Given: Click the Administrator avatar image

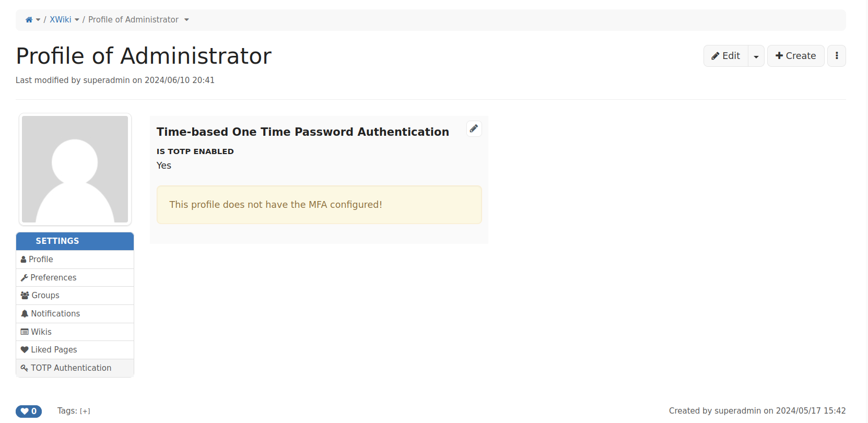Looking at the screenshot, I should [x=75, y=169].
